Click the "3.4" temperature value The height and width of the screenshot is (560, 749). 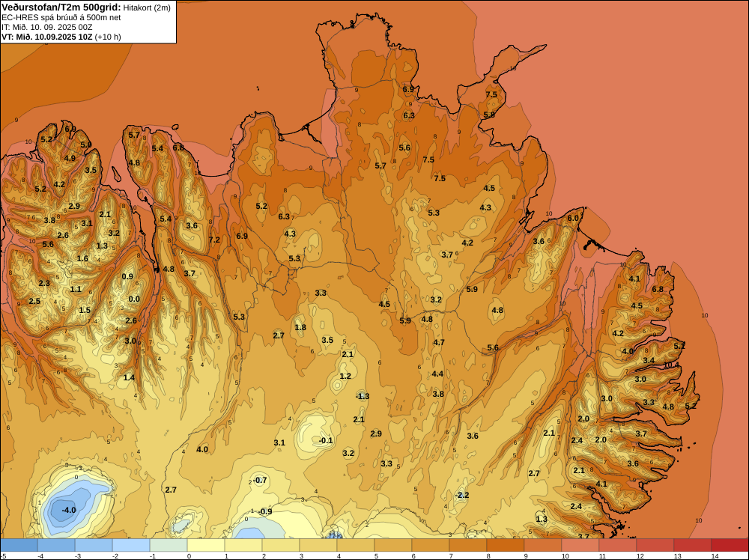pos(649,360)
